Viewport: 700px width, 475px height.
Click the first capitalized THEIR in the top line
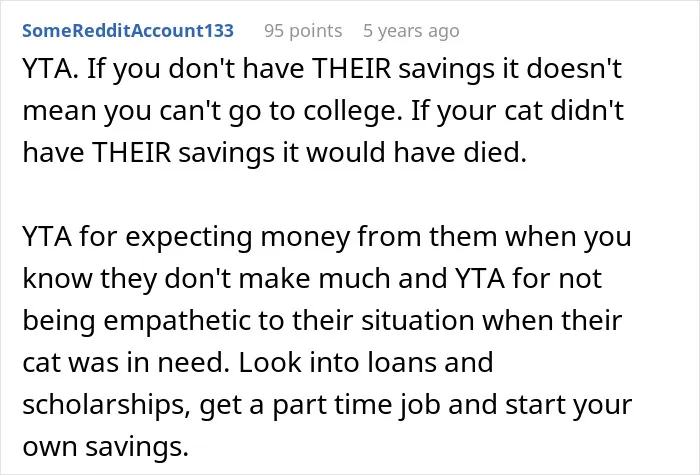pos(351,69)
